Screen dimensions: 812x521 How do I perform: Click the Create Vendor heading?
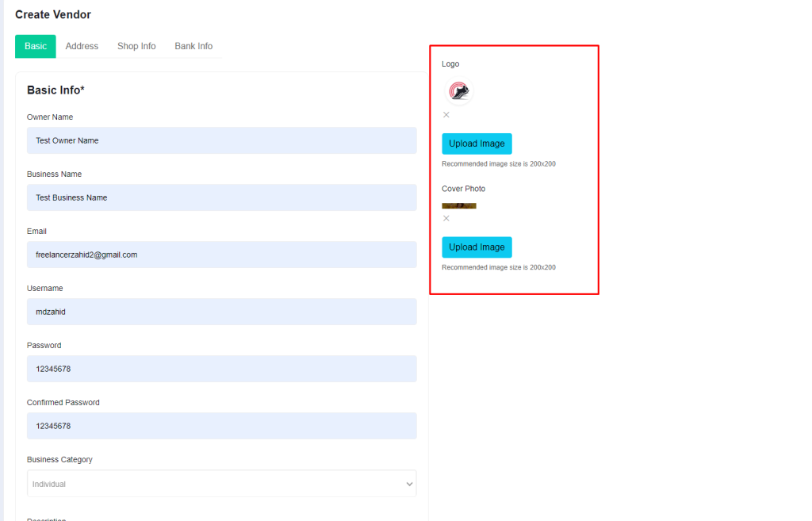coord(53,14)
